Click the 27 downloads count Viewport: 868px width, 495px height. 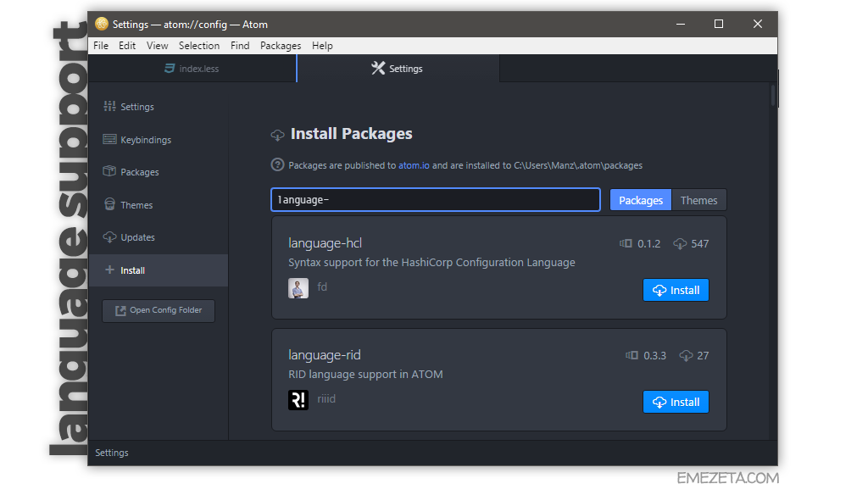click(703, 355)
